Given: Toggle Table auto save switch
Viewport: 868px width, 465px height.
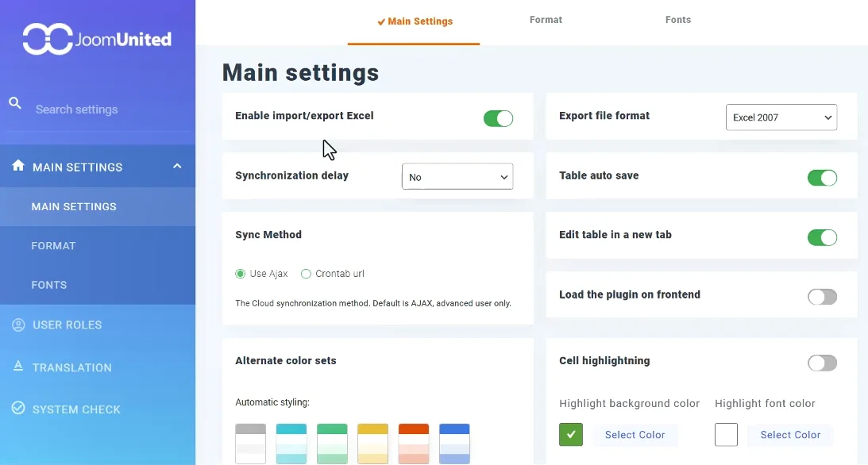Looking at the screenshot, I should point(822,178).
